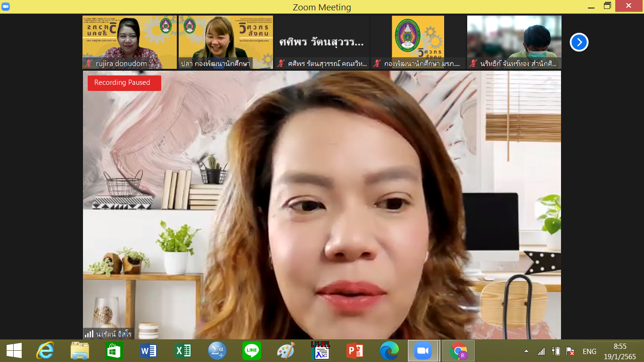Image resolution: width=644 pixels, height=362 pixels.
Task: Select rujira donudom's video thumbnail
Action: [130, 42]
